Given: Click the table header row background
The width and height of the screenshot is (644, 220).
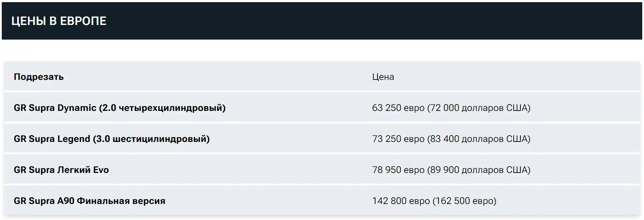Looking at the screenshot, I should coord(322,76).
